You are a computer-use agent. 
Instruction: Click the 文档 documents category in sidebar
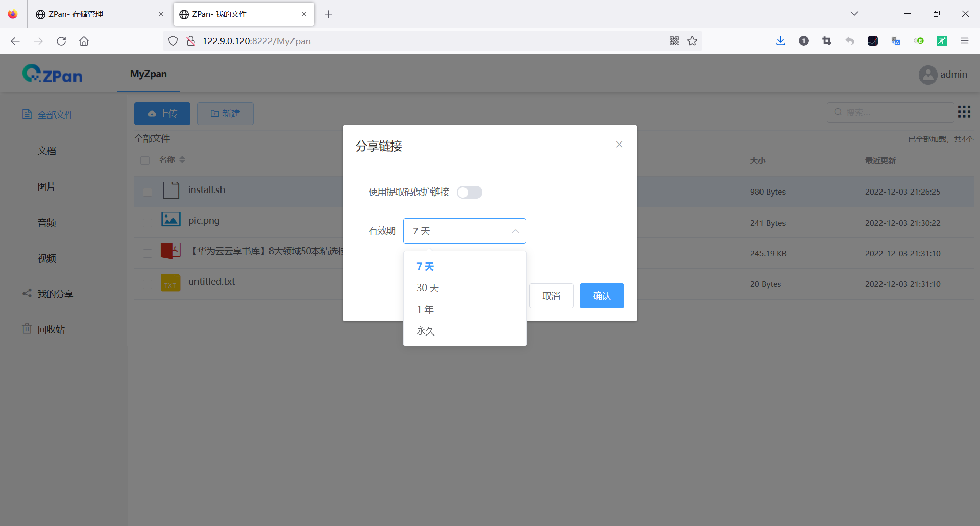(x=46, y=151)
